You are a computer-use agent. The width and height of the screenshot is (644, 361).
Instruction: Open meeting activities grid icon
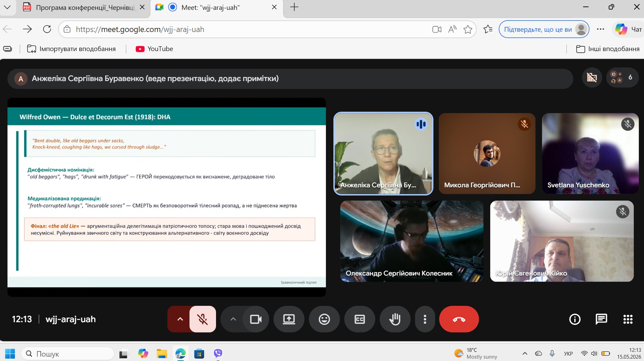pos(628,319)
